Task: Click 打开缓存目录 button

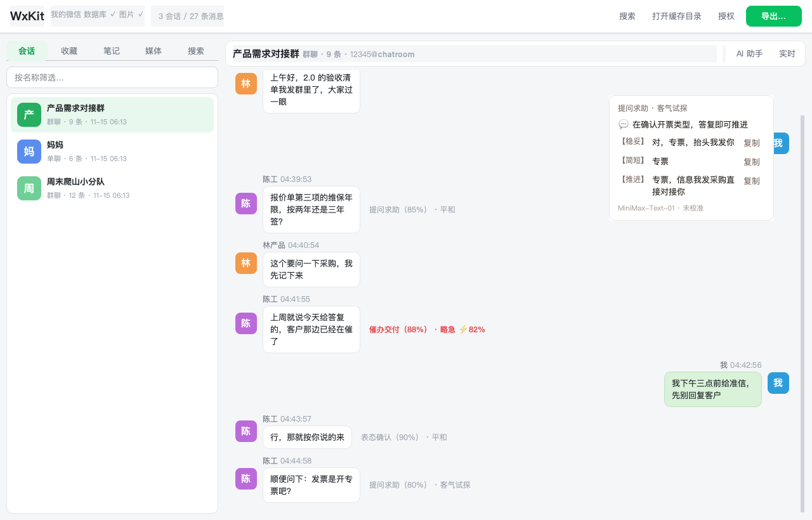Action: [x=677, y=16]
